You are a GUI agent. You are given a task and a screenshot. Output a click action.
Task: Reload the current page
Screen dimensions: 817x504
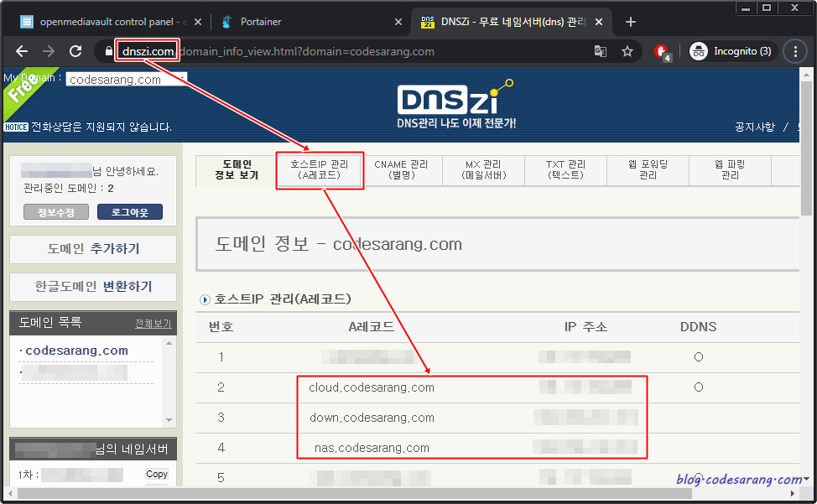[x=75, y=51]
